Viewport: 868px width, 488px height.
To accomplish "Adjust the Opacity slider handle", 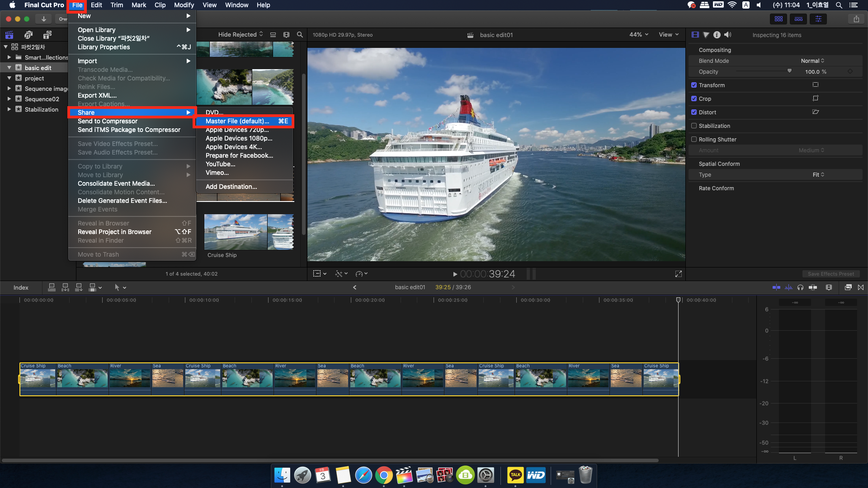I will (x=789, y=71).
